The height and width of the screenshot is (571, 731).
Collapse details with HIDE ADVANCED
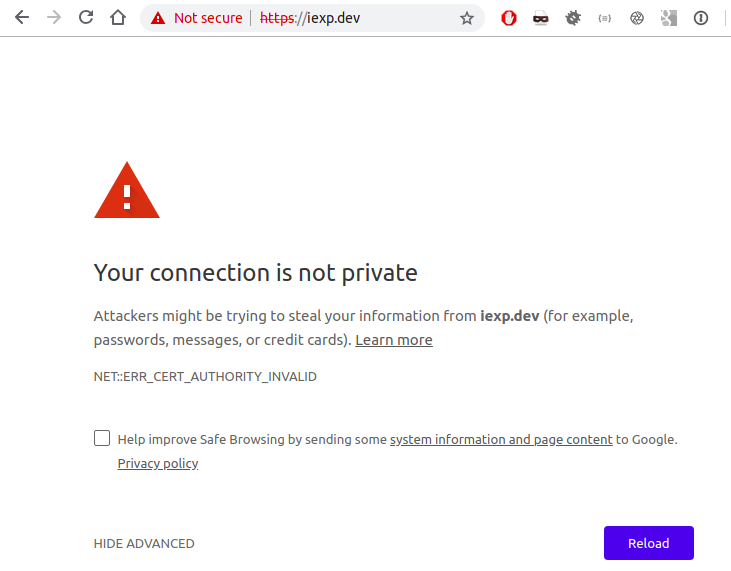[x=144, y=543]
